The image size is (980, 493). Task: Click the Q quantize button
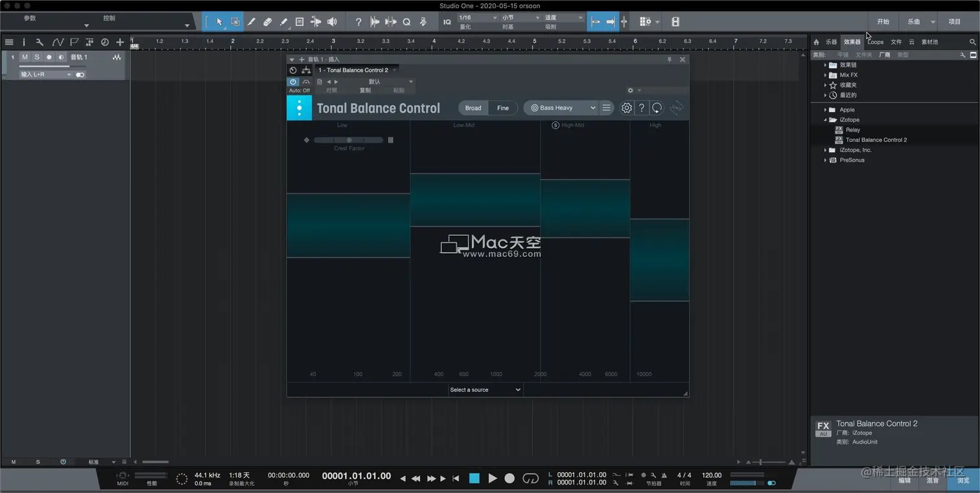coord(406,21)
